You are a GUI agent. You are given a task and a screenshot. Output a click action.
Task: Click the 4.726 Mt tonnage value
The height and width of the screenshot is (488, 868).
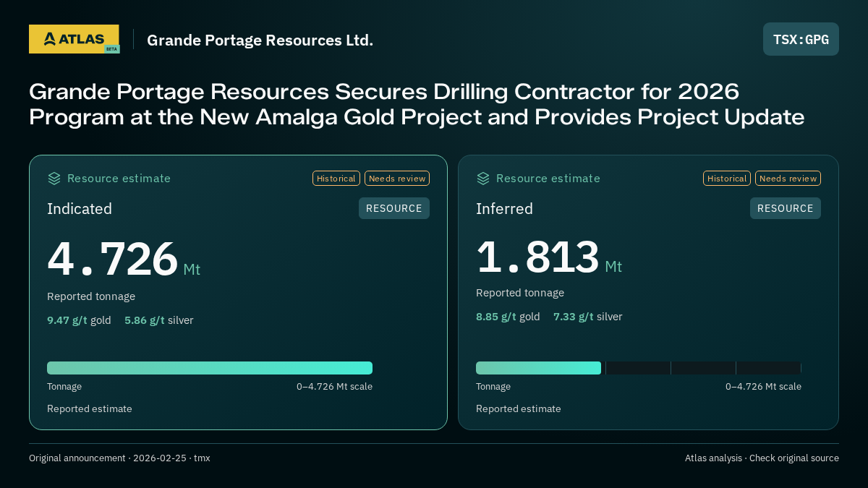124,259
